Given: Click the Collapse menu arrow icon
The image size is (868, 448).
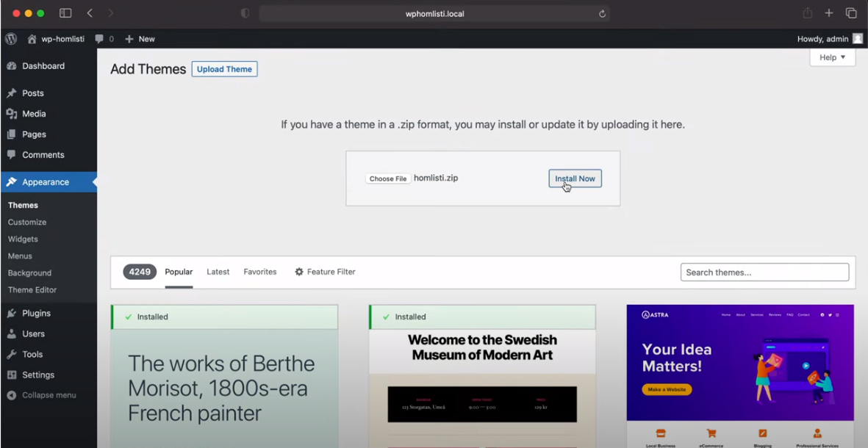Looking at the screenshot, I should pos(12,395).
